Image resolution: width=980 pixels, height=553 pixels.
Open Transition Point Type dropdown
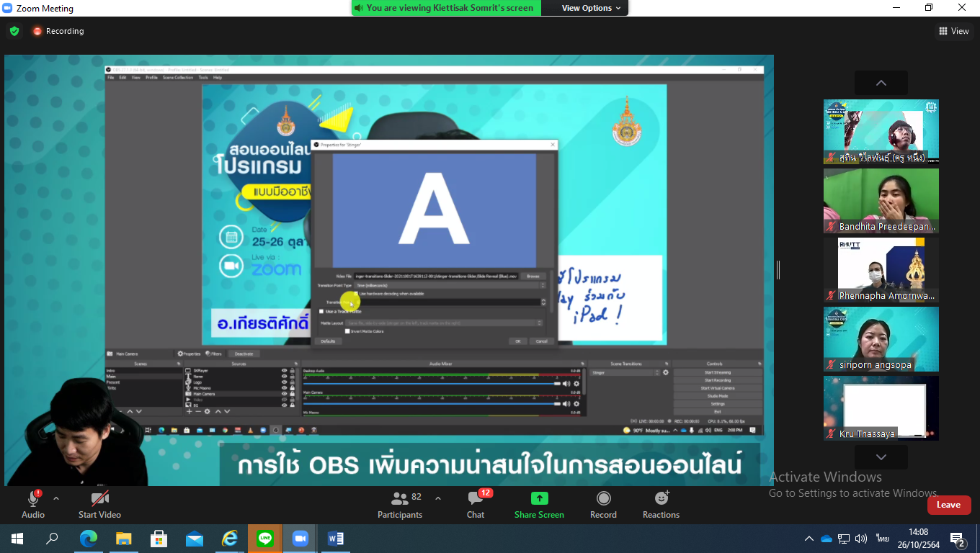pyautogui.click(x=451, y=285)
